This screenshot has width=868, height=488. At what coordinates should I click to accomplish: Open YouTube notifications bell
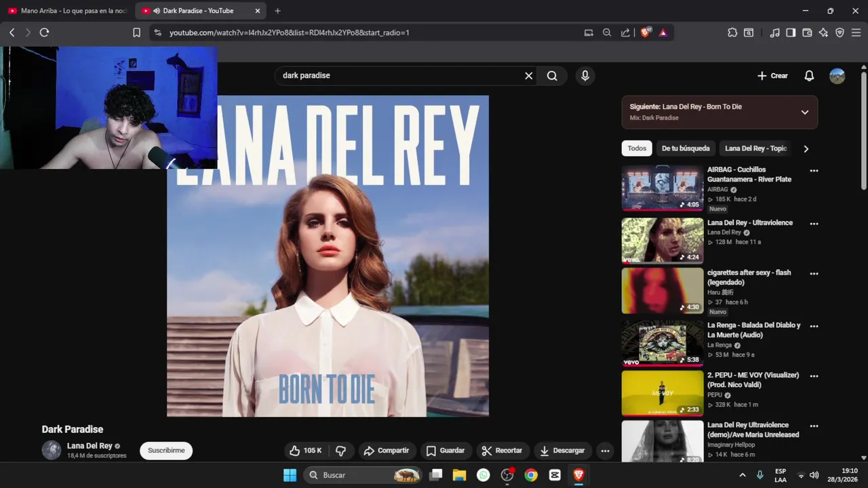click(x=809, y=76)
